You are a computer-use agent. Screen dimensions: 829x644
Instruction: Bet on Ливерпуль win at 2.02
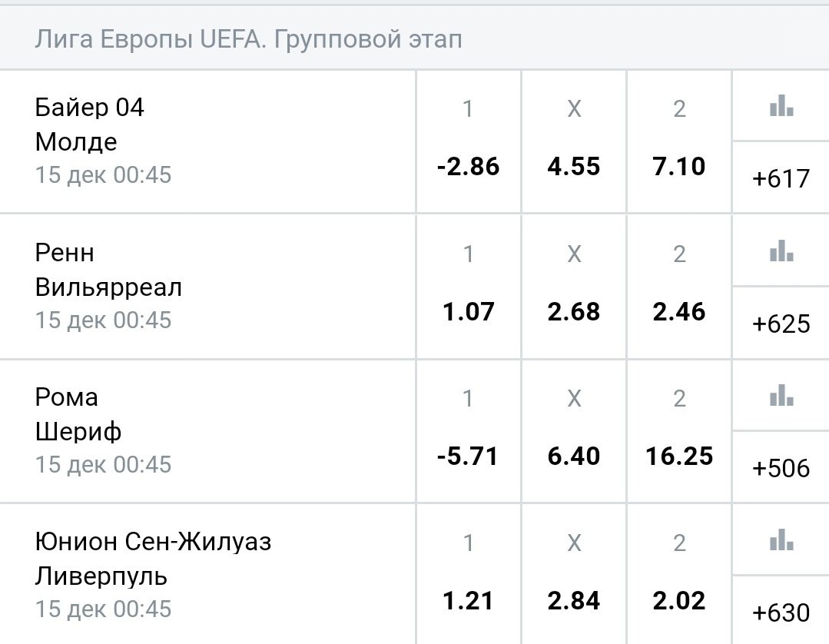point(679,600)
